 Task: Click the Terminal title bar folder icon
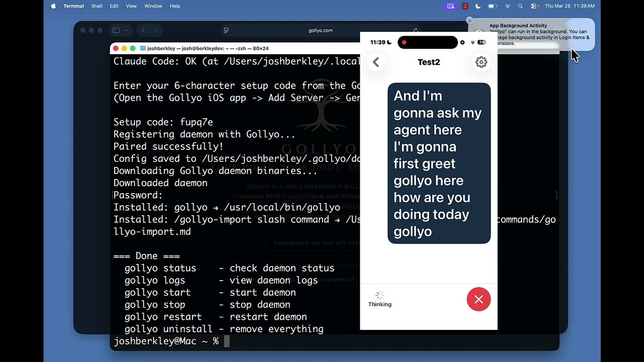143,48
